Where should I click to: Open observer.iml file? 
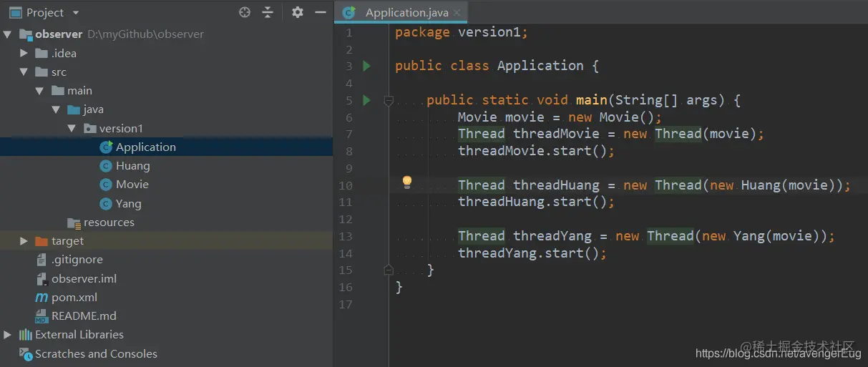click(x=84, y=278)
